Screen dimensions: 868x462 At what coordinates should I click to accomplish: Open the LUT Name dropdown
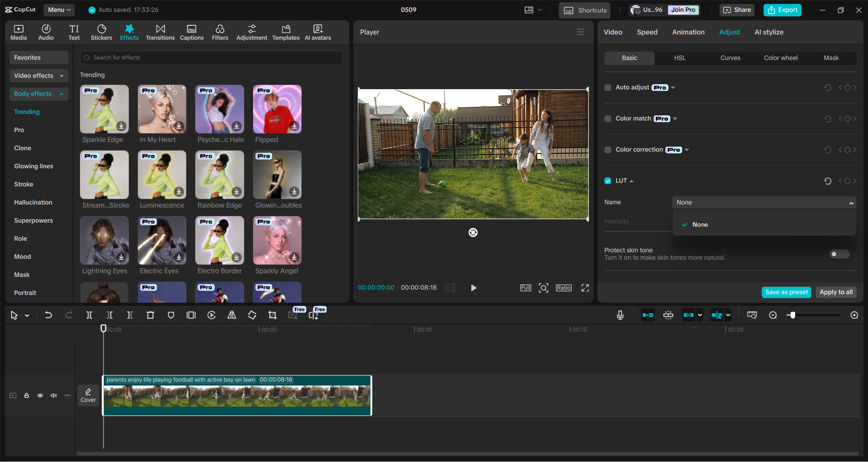pos(764,202)
